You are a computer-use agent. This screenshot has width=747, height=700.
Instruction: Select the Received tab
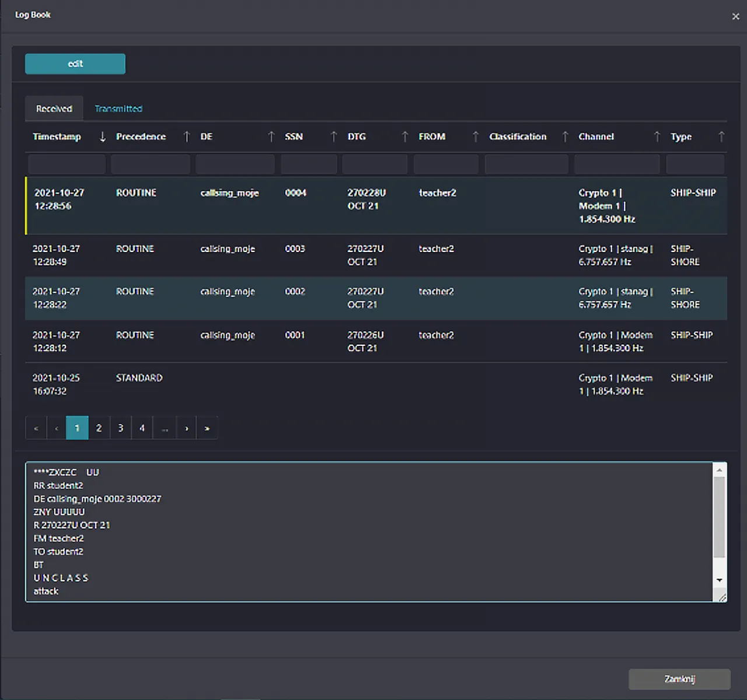coord(54,109)
